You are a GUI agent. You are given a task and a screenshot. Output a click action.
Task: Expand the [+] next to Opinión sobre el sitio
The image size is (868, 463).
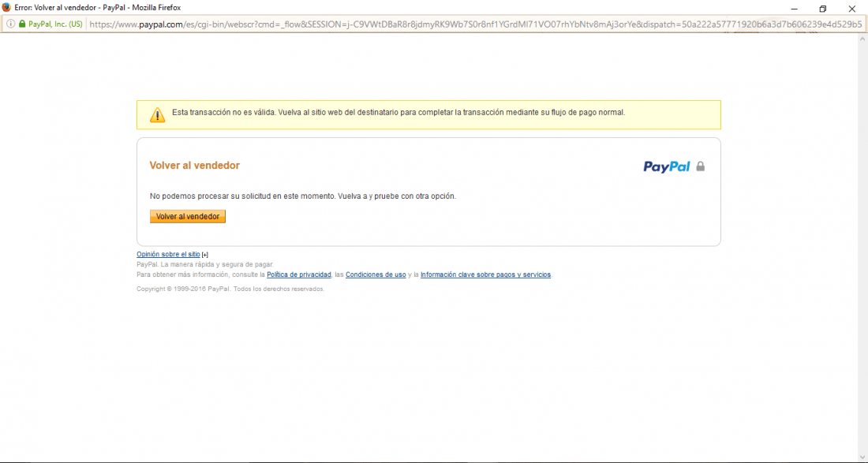pyautogui.click(x=205, y=255)
